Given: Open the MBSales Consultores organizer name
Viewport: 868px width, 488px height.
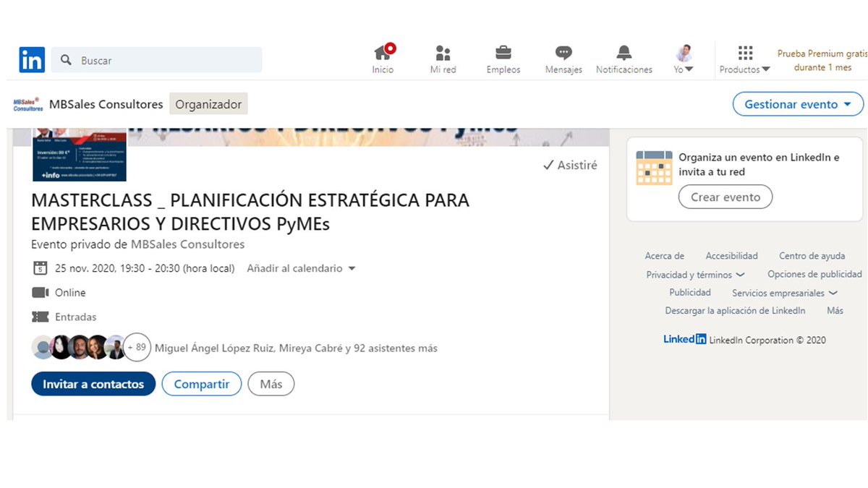Looking at the screenshot, I should [106, 104].
